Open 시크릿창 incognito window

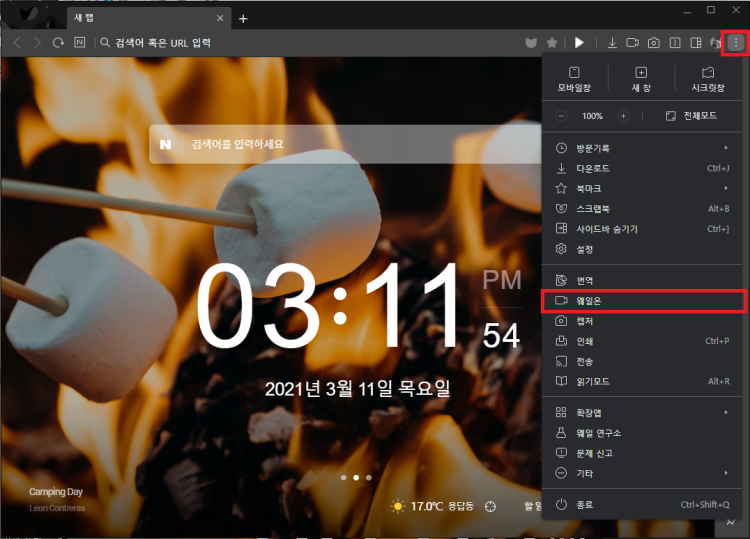(x=707, y=79)
